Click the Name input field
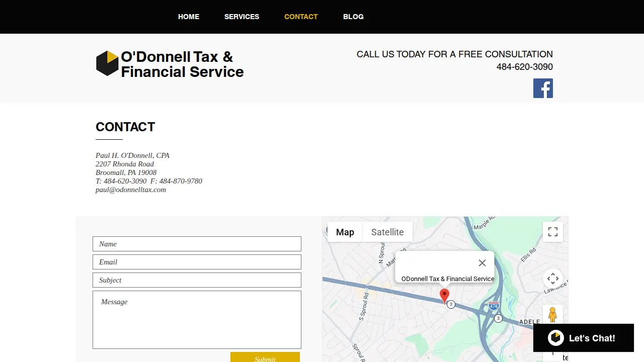Image resolution: width=644 pixels, height=362 pixels. [x=197, y=244]
